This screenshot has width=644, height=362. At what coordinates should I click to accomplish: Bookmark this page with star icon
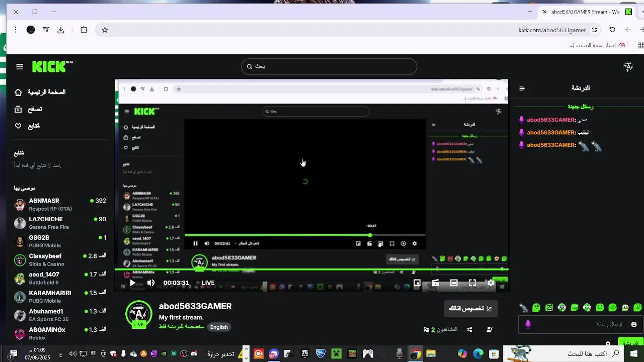click(105, 30)
